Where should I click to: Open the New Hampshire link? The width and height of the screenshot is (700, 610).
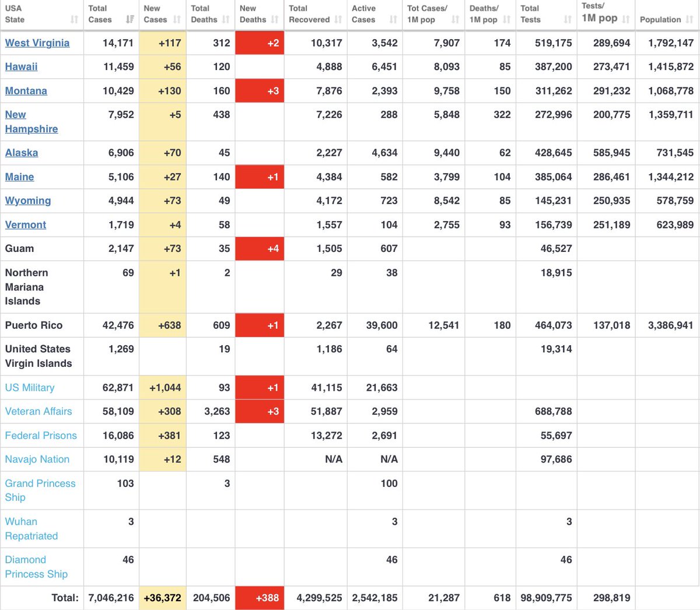tap(32, 121)
